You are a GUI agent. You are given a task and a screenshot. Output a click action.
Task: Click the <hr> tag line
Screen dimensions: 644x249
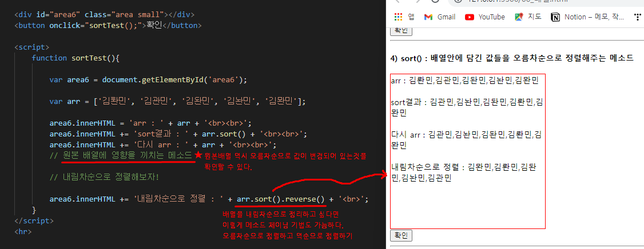(x=23, y=231)
